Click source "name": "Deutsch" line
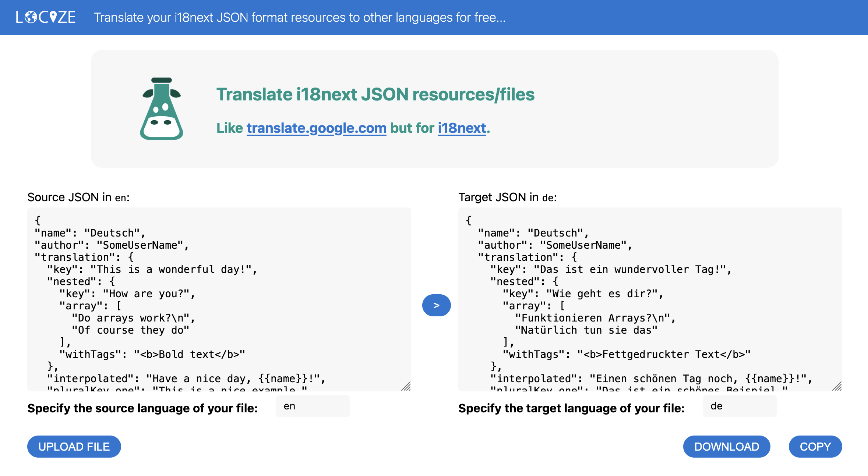Viewport: 868px width, 476px height. pyautogui.click(x=90, y=233)
